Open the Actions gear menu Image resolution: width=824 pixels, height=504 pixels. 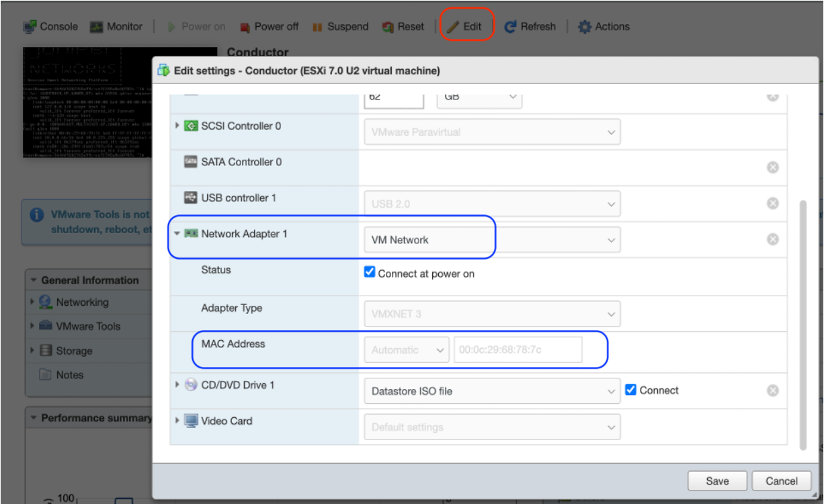(x=604, y=27)
